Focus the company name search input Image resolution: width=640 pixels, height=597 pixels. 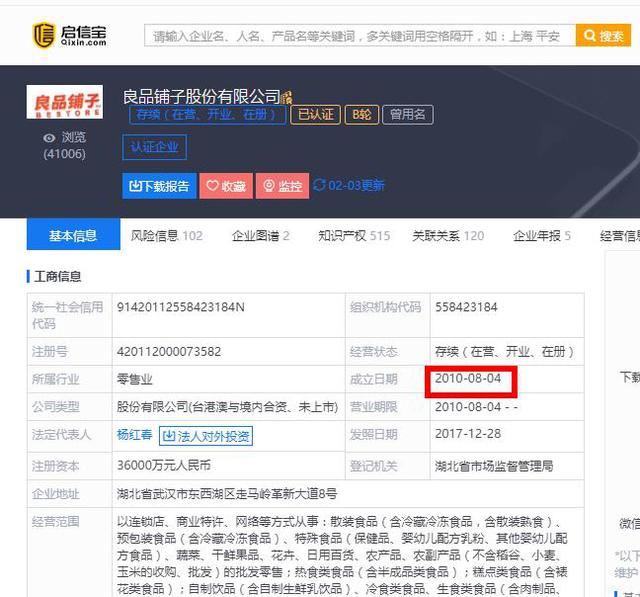[360, 35]
